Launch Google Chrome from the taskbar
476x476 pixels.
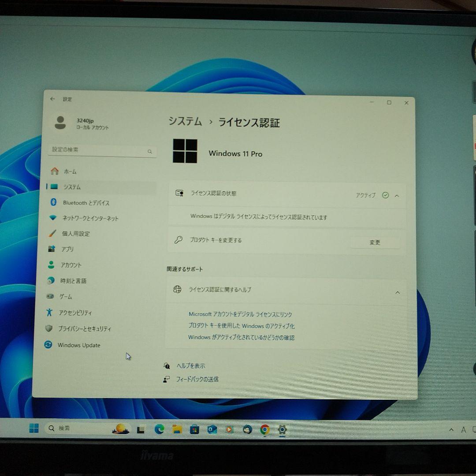[x=265, y=430]
